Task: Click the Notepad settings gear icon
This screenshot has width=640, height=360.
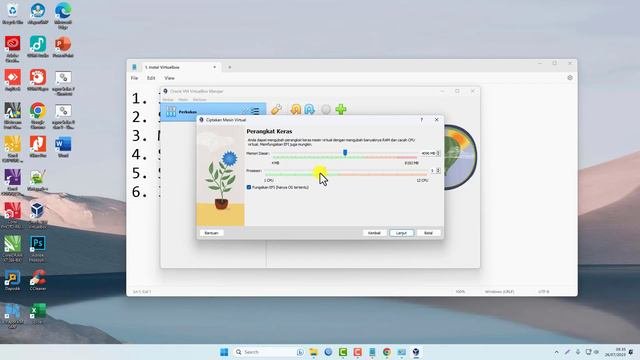Action: pos(570,78)
